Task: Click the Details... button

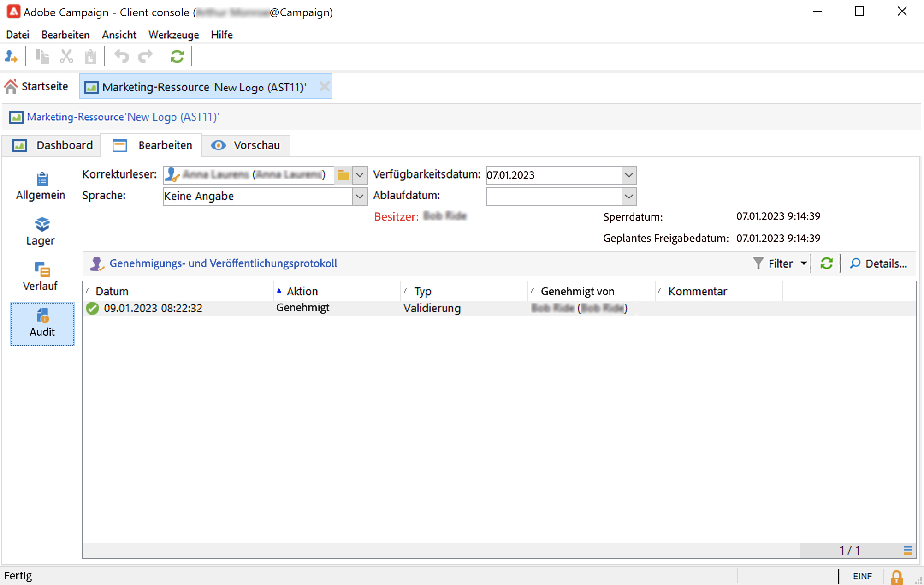Action: [878, 263]
